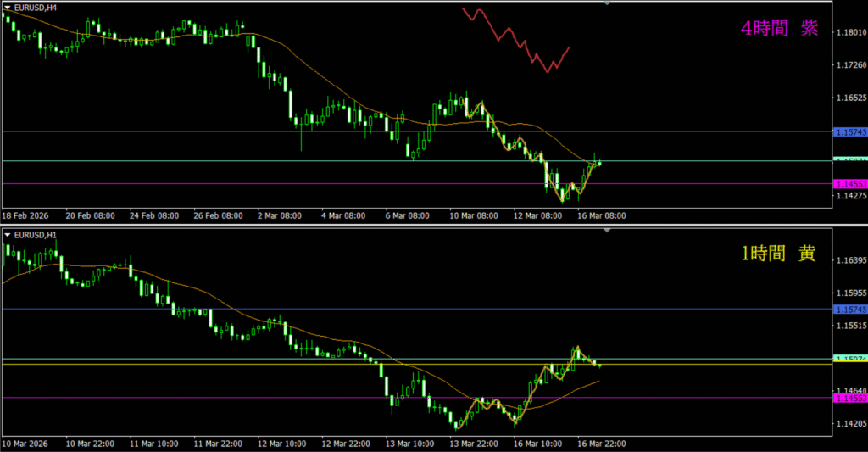
Task: Select the yellow 1時間 黄 text label
Action: coord(778,254)
